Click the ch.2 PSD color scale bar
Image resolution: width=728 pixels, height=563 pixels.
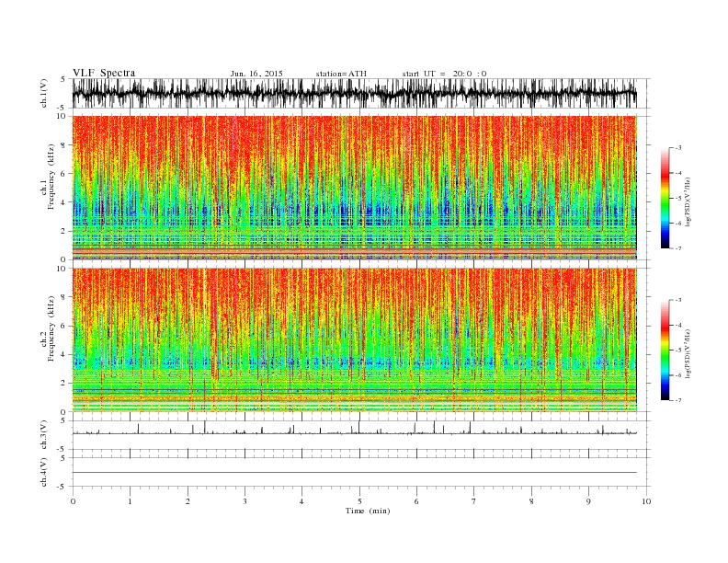point(665,350)
